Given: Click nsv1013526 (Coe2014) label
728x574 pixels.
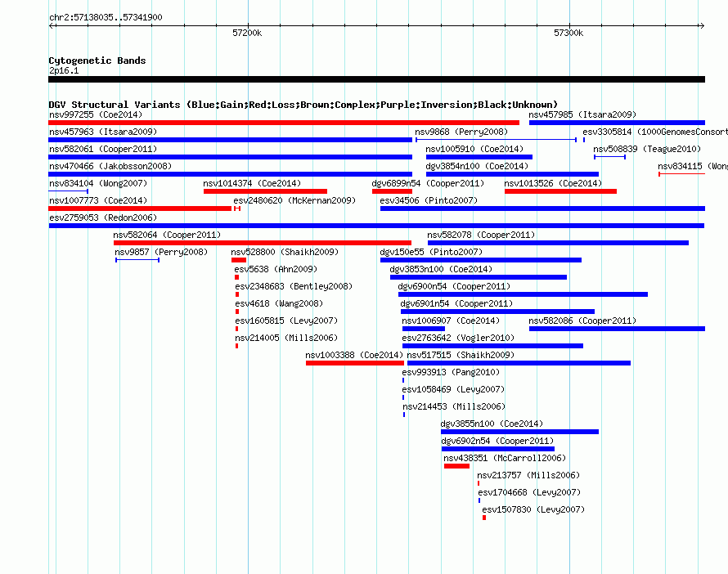Looking at the screenshot, I should point(553,183).
